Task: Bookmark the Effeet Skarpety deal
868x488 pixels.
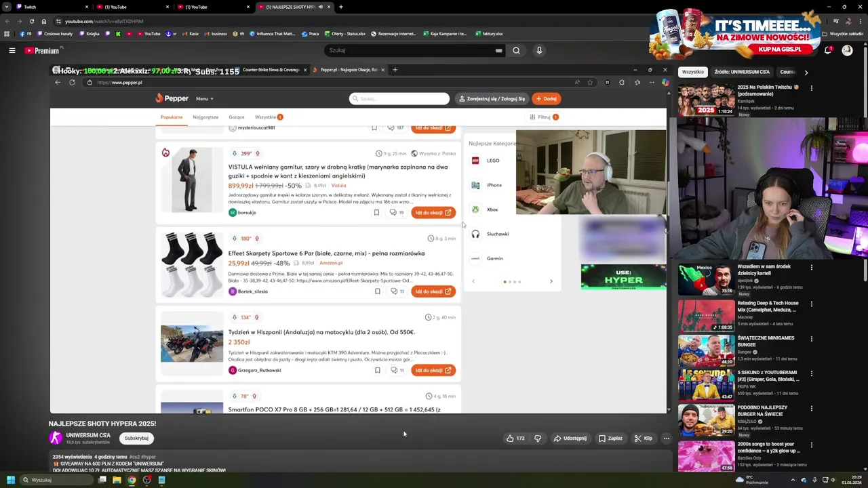Action: point(377,291)
